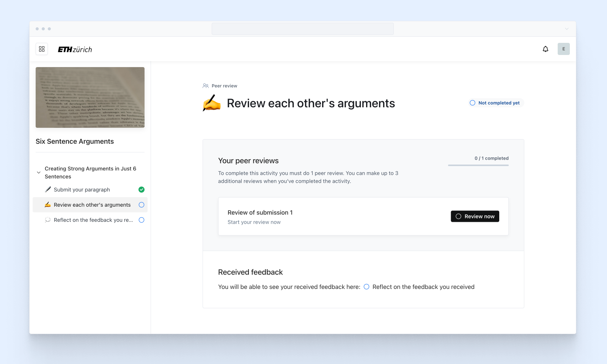Click status circle of Review each other's arguments row

[x=142, y=205]
